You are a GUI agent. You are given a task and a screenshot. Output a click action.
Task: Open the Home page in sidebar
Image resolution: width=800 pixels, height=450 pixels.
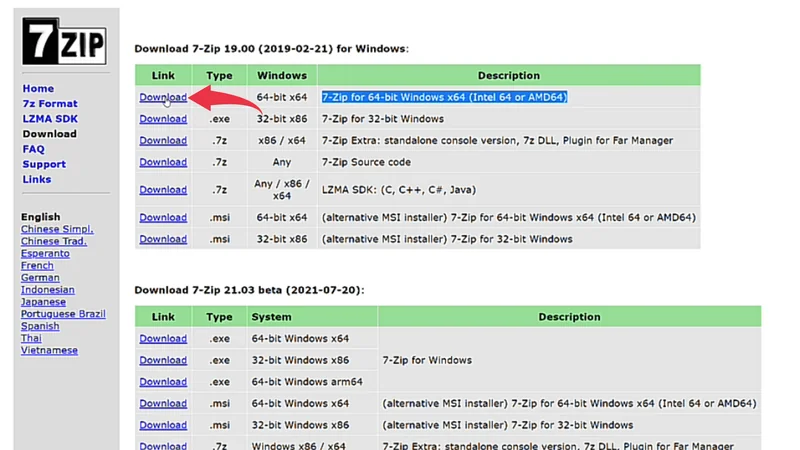pos(38,89)
